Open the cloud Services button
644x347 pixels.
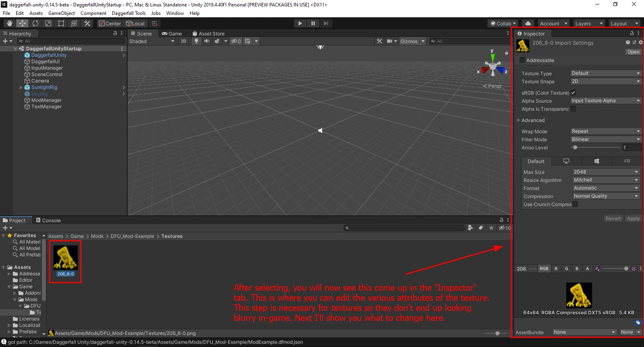[x=528, y=23]
